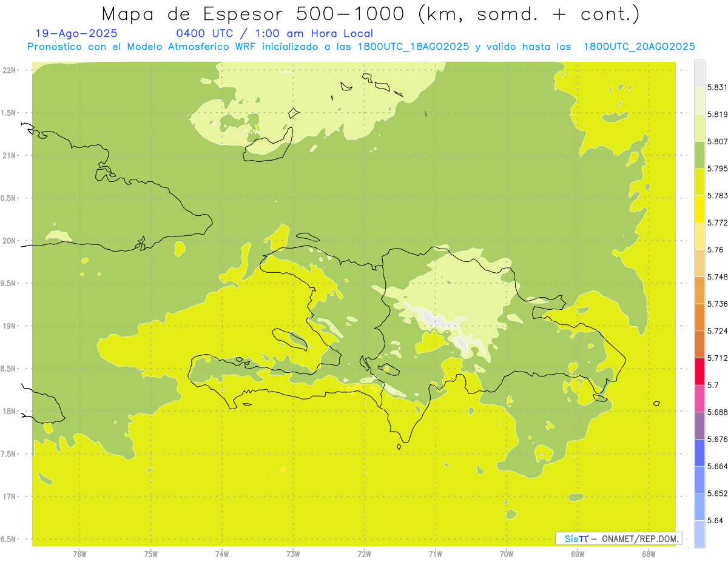Click the legend value '5.795'
Screen dimensions: 728x562
[x=717, y=169]
